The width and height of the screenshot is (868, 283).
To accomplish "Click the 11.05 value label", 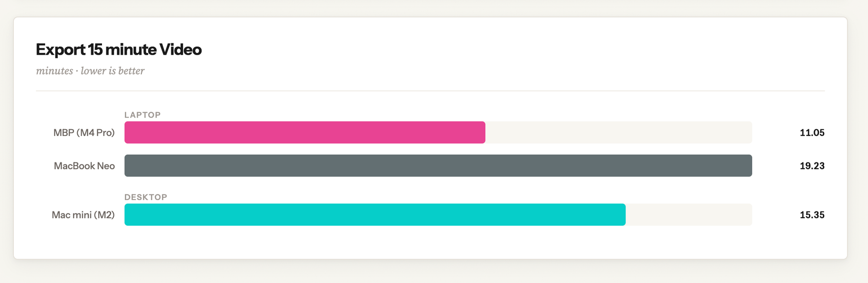I will (x=812, y=133).
